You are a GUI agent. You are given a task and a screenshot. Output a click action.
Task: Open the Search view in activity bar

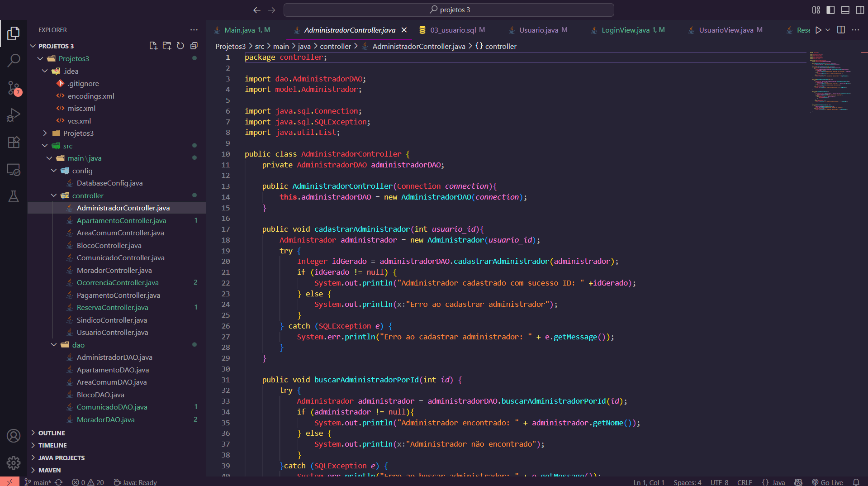click(x=14, y=60)
